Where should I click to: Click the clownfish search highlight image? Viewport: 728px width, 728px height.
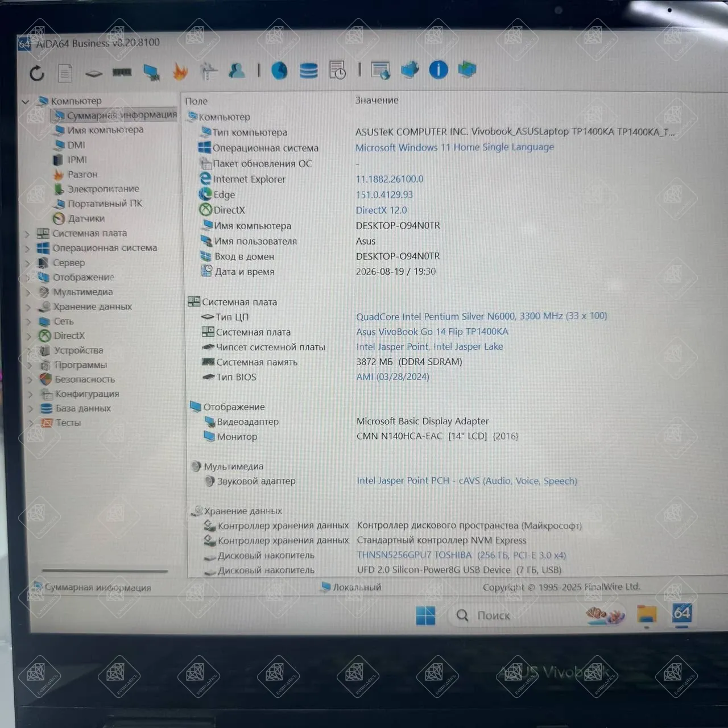pyautogui.click(x=605, y=615)
